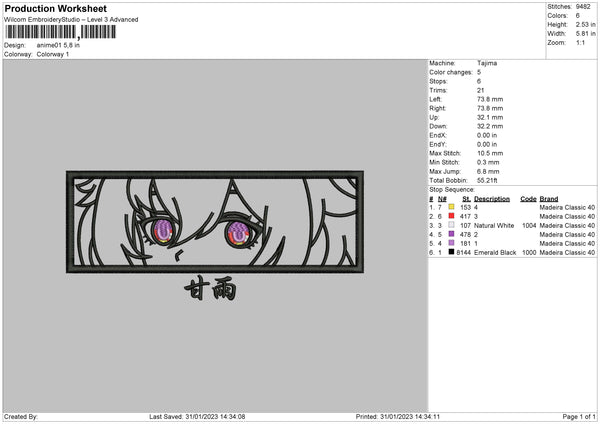Click the thread code 1004
This screenshot has height=424, width=600.
529,225
